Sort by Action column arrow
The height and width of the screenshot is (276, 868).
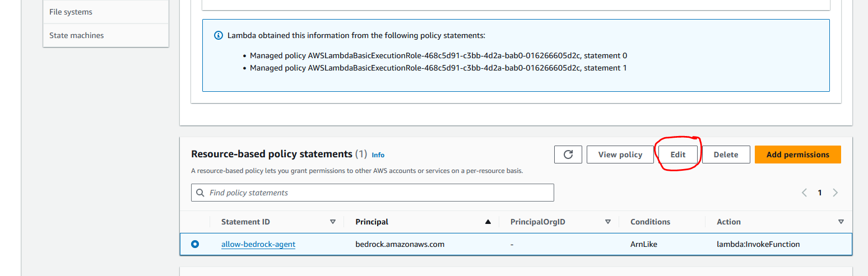tap(841, 222)
